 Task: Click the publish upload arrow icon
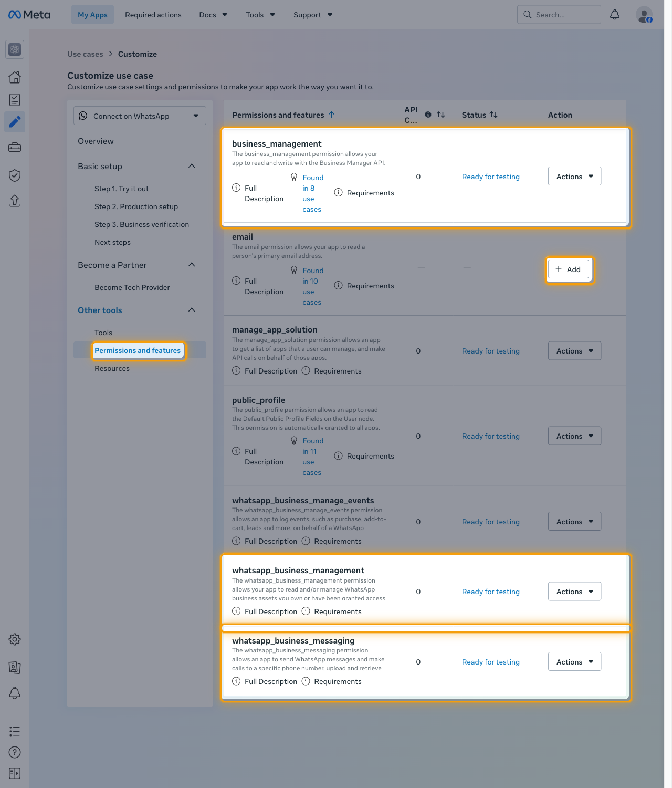(x=15, y=201)
